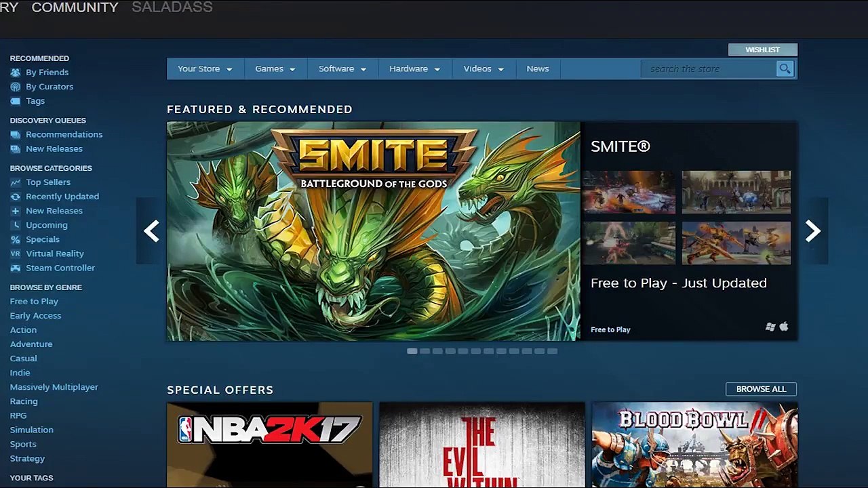868x488 pixels.
Task: Click the magnifier search icon
Action: pyautogui.click(x=785, y=68)
